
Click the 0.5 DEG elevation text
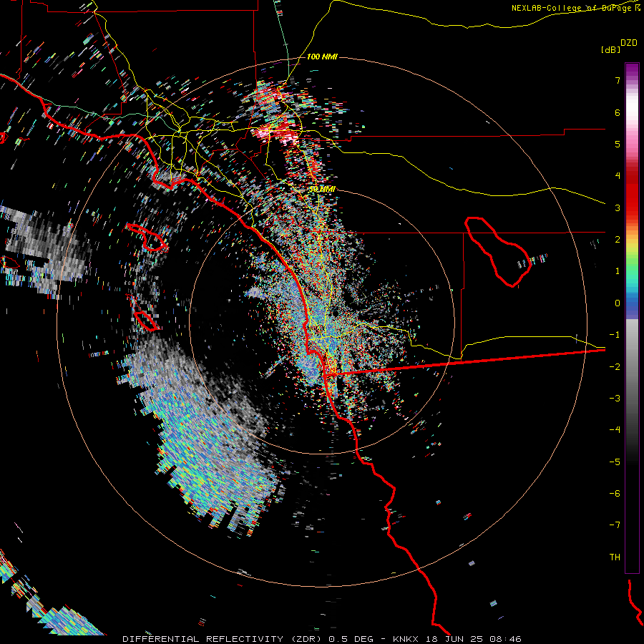pyautogui.click(x=351, y=639)
